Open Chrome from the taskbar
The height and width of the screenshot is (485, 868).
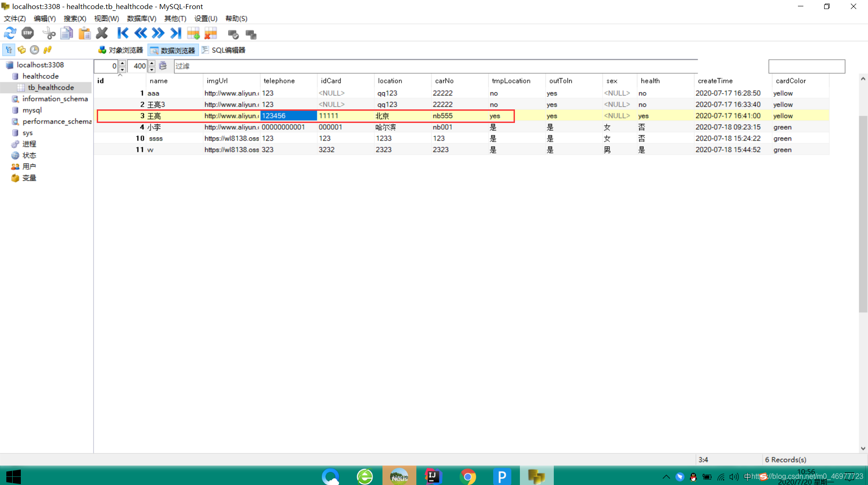(468, 476)
